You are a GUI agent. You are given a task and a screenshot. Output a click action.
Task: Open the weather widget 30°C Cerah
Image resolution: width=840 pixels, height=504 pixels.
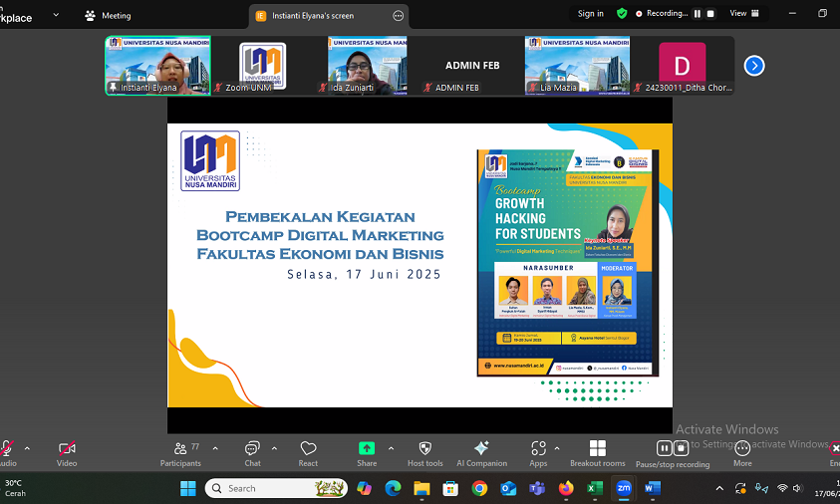coord(15,488)
